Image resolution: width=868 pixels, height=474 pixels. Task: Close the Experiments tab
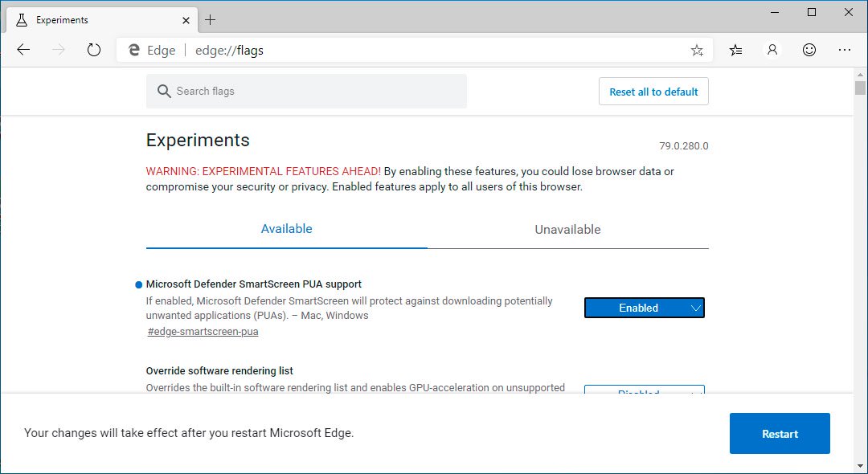click(186, 19)
